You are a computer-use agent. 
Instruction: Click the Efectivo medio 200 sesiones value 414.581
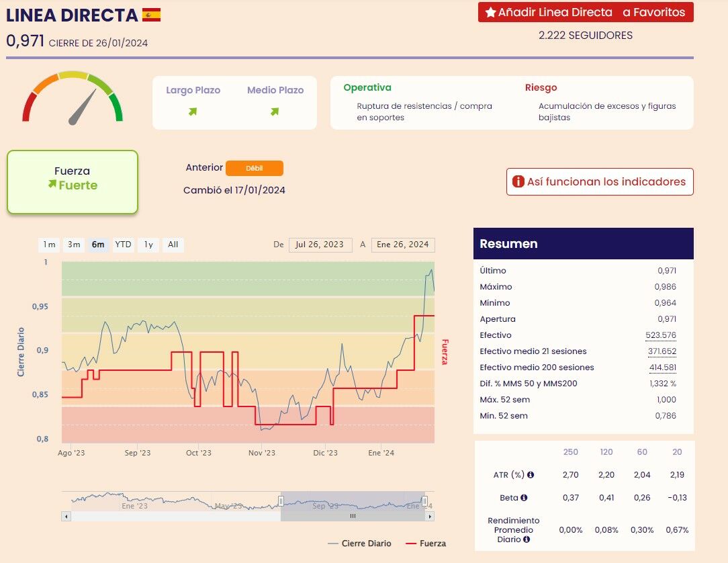(x=663, y=367)
